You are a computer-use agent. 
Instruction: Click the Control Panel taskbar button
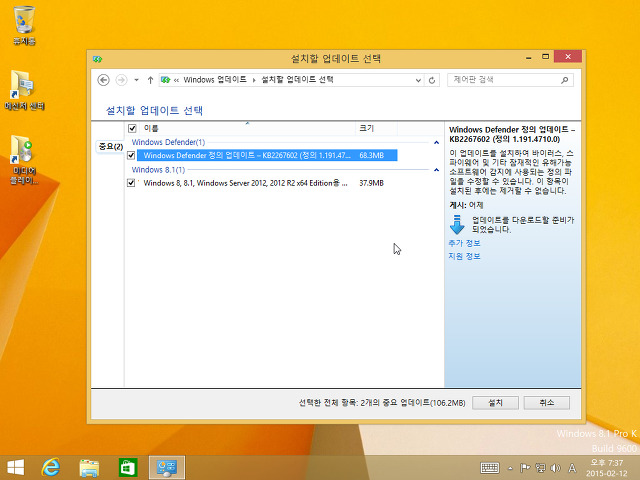click(x=167, y=468)
